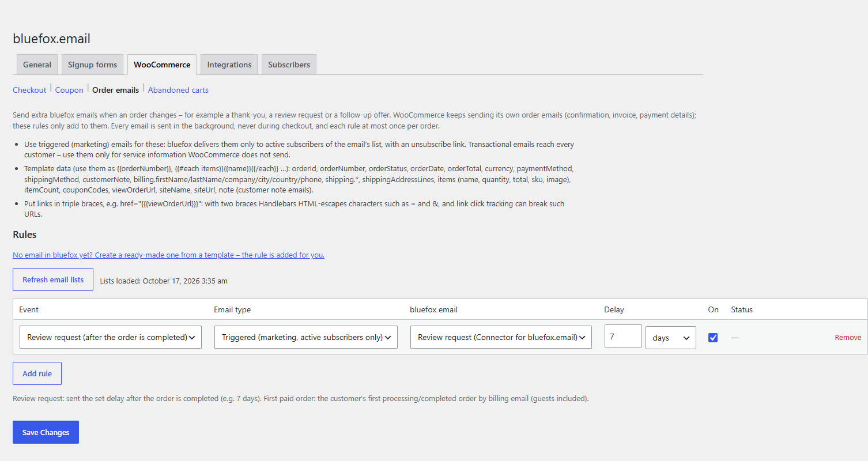868x461 pixels.
Task: Open the Abandoned carts link
Action: tap(178, 90)
